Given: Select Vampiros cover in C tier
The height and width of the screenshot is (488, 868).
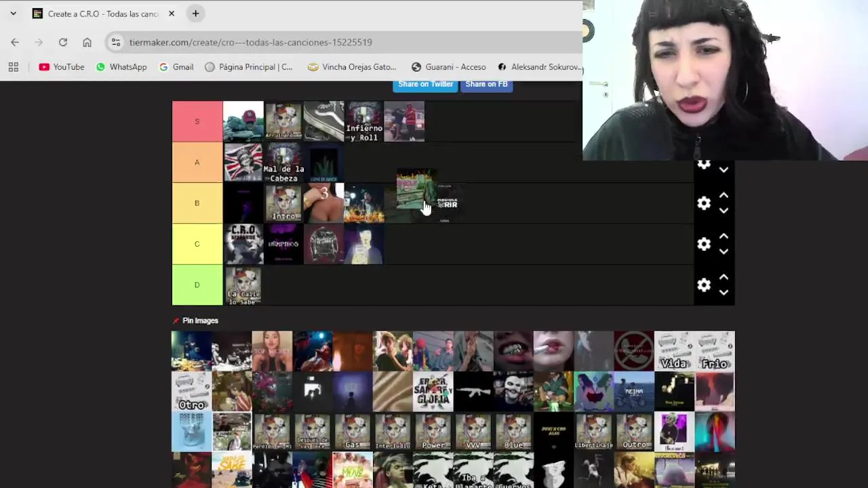Looking at the screenshot, I should tap(283, 244).
